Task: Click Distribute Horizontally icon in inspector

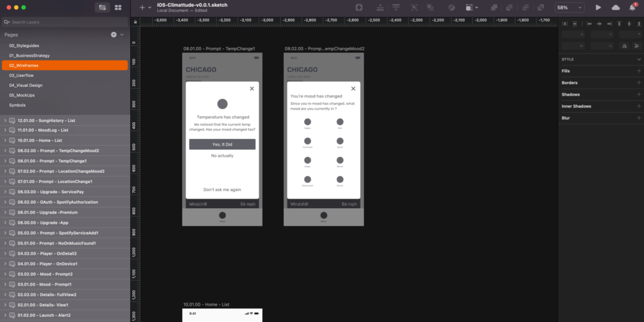Action: (x=564, y=24)
